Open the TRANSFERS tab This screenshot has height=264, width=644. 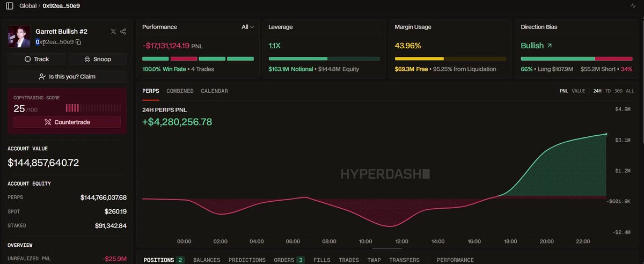coord(404,260)
